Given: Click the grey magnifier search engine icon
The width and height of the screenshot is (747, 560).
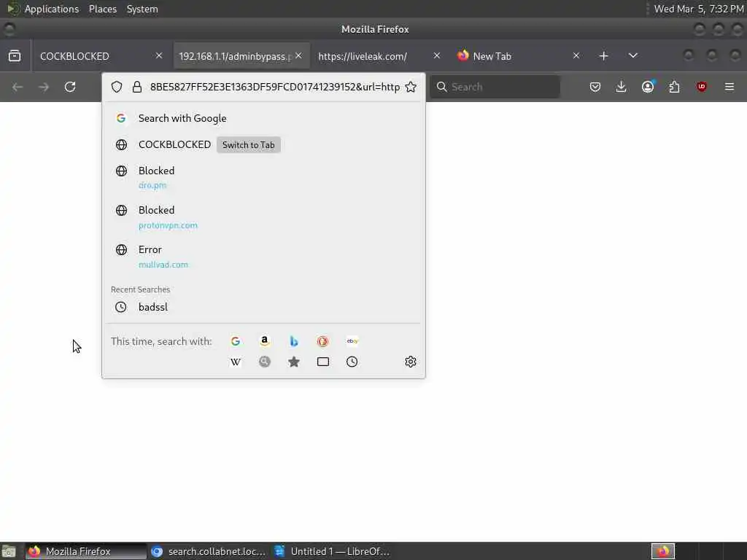Looking at the screenshot, I should [x=264, y=362].
